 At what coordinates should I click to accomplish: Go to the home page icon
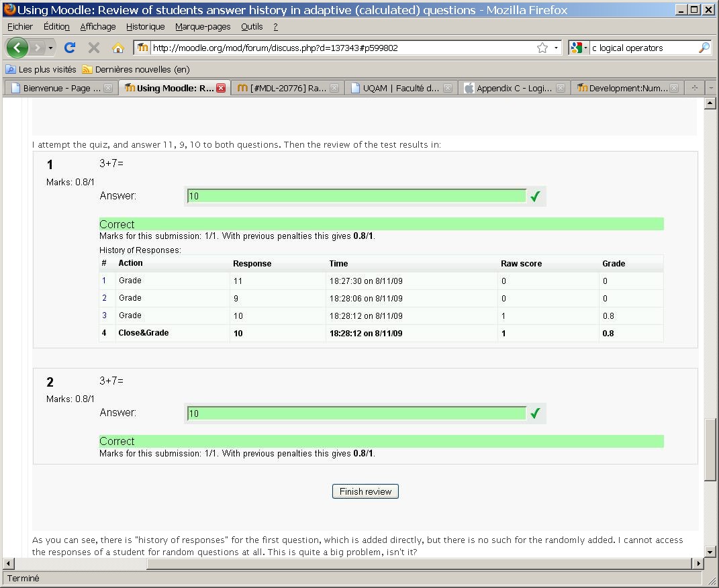click(118, 48)
